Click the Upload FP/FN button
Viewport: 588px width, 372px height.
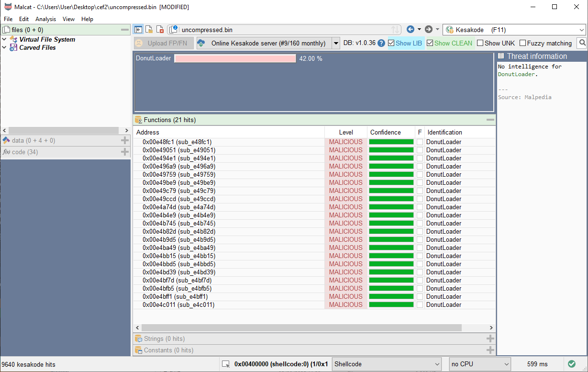tap(164, 43)
